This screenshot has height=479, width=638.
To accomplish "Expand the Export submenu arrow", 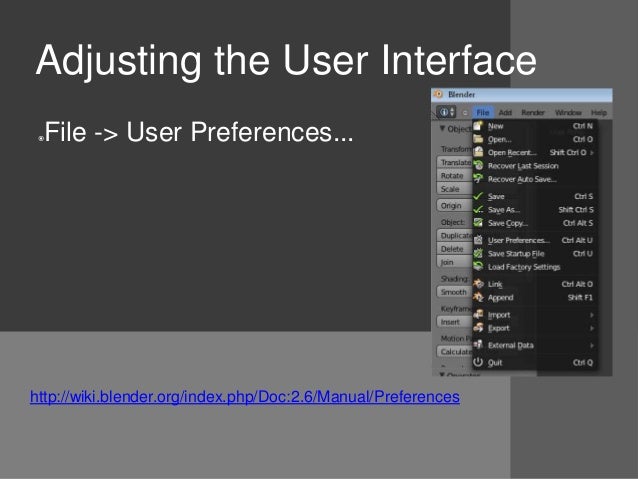I will pos(592,328).
